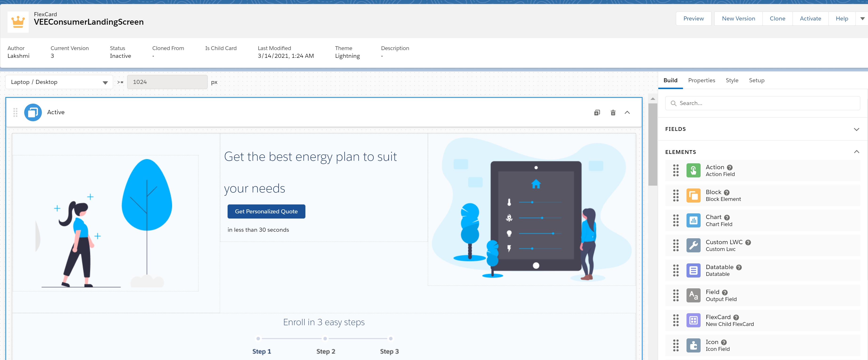Open the header actions dropdown arrow

pyautogui.click(x=862, y=19)
